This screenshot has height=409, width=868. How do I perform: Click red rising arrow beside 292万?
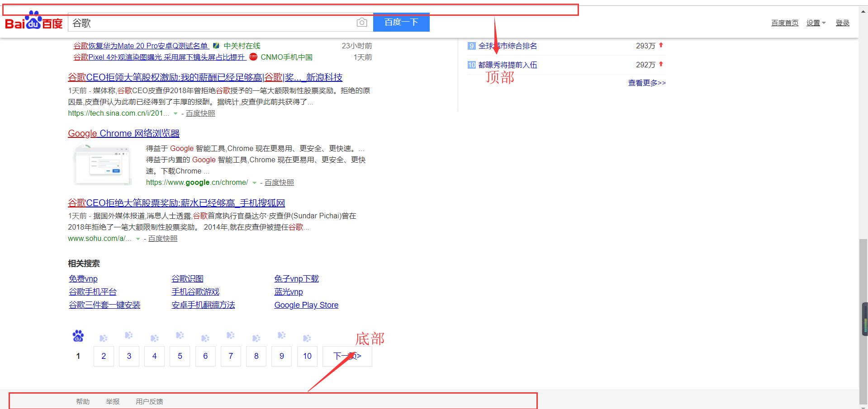(x=661, y=64)
